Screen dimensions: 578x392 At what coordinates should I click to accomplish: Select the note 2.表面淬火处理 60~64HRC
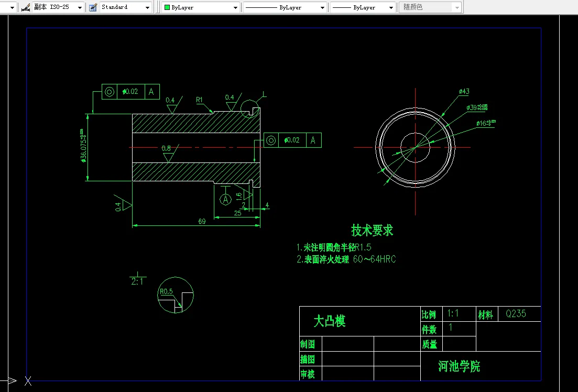[x=346, y=259]
